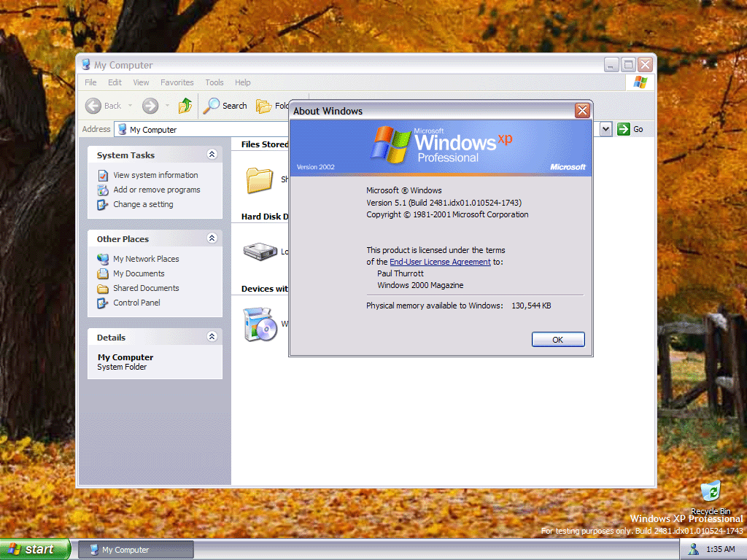Click the My Network Places icon
This screenshot has height=560, width=747.
point(103,259)
